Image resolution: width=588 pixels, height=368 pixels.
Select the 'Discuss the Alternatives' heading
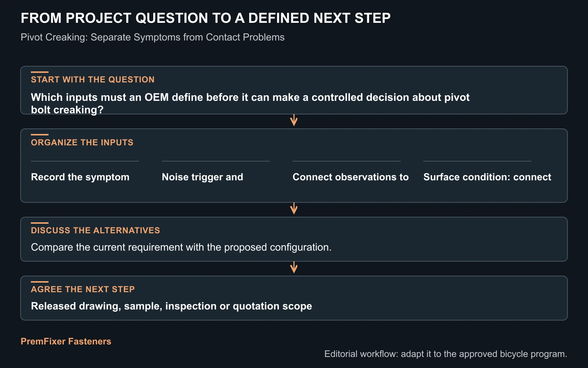point(96,230)
